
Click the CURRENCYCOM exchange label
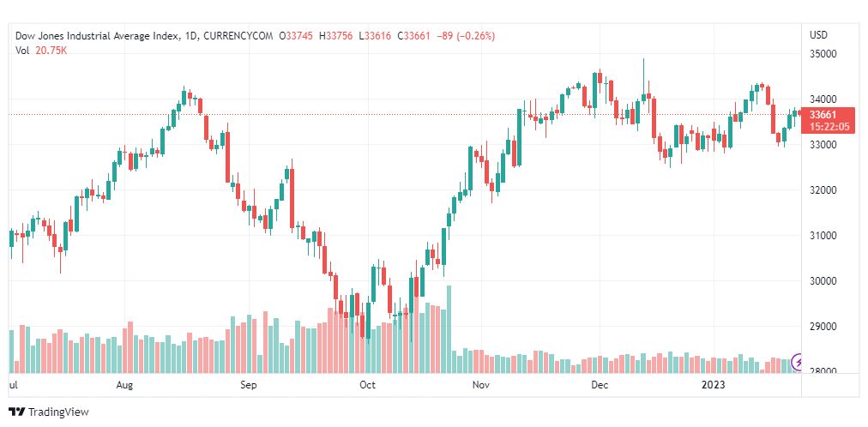coord(238,36)
